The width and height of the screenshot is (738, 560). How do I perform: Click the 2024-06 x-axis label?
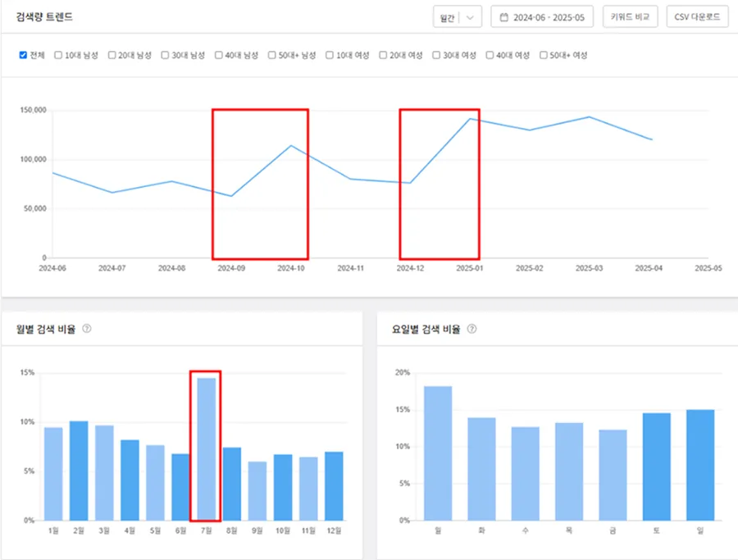pos(52,268)
